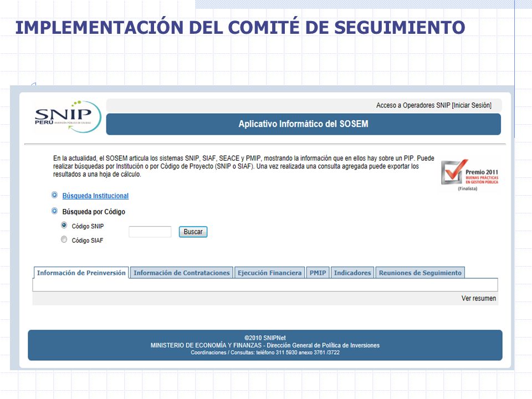Click the bullet icon beside Búsqueda por Código
Screen dimensions: 532x399
pos(54,211)
